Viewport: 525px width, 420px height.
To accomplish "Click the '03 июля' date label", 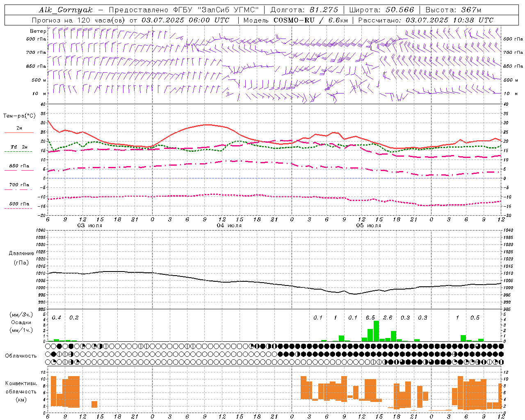I will (90, 226).
